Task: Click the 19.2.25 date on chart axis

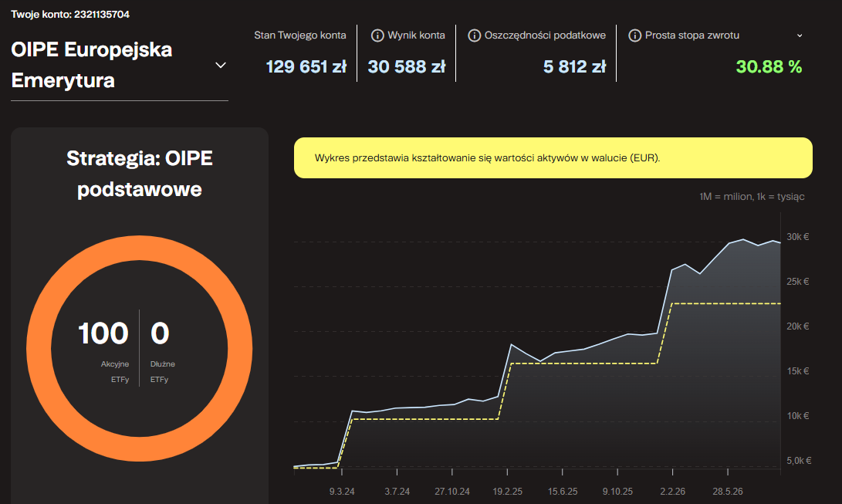Action: tap(508, 491)
